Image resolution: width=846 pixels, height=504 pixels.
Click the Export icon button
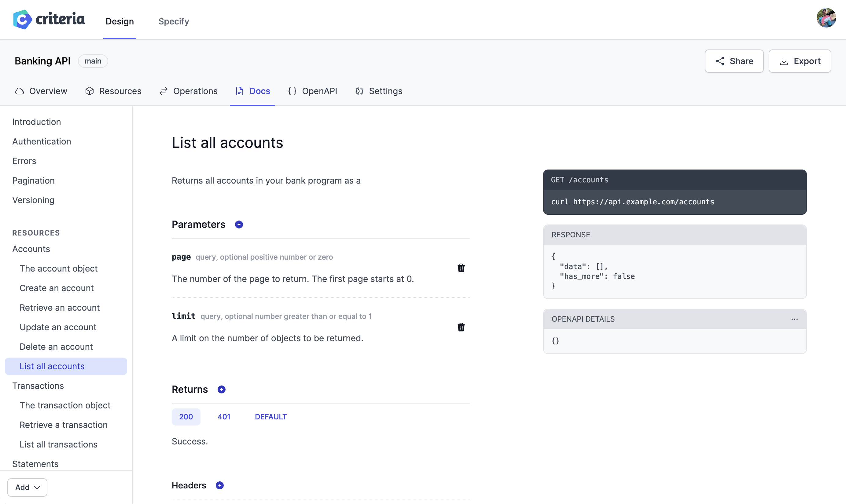pos(784,60)
